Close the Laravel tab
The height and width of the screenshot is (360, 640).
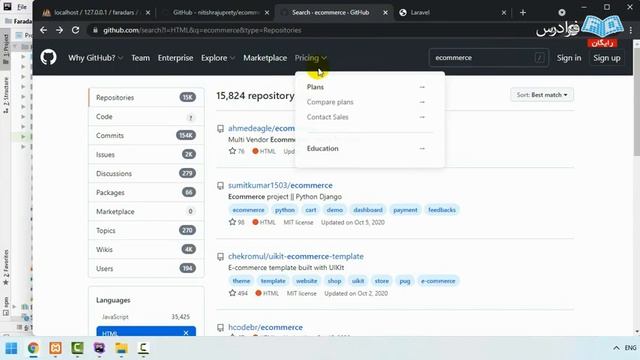(504, 13)
